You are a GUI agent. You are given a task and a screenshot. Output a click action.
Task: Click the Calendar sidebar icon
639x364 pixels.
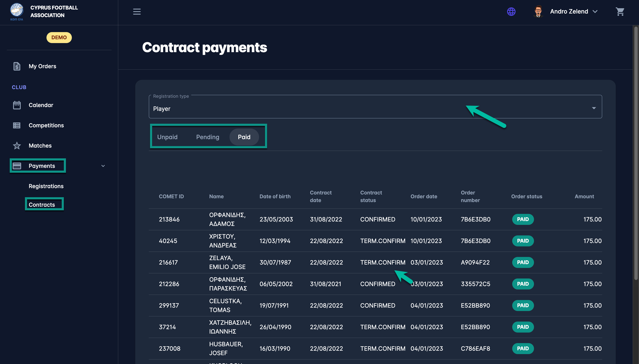click(17, 105)
